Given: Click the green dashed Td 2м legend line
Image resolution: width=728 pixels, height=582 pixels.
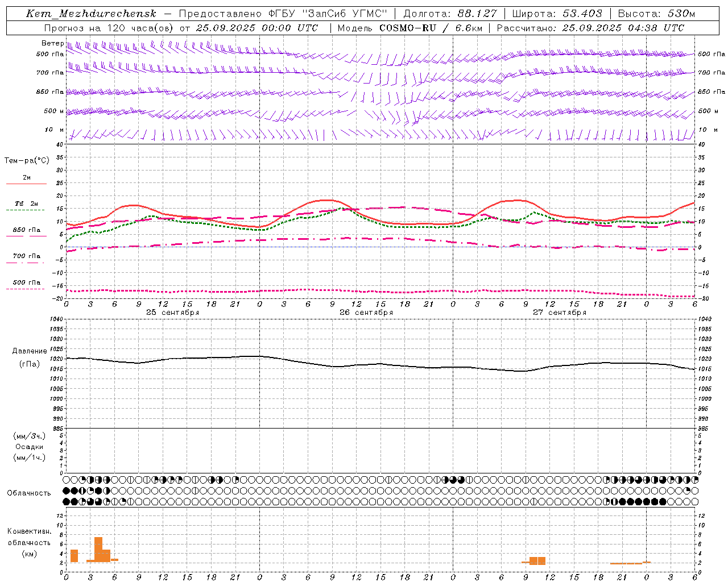Looking at the screenshot, I should click(25, 210).
